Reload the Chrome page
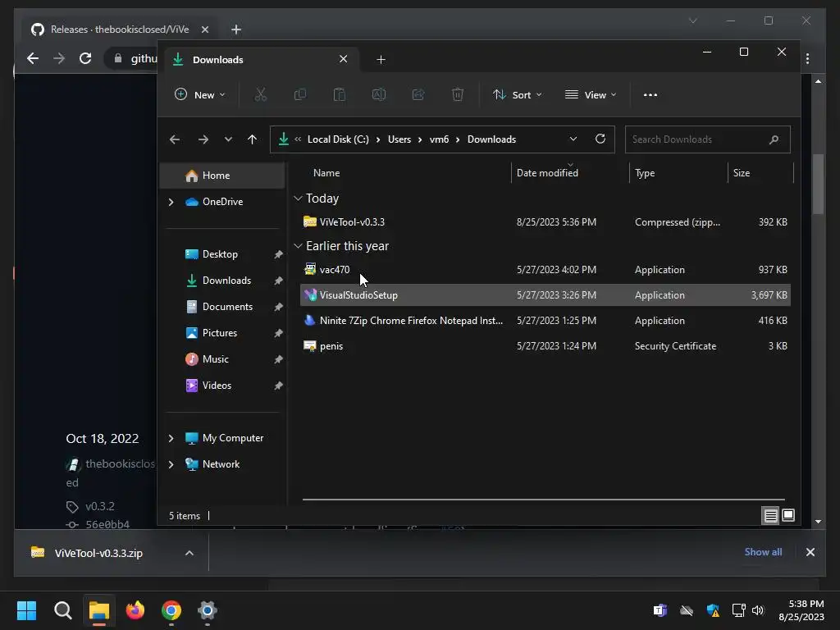Screen dimensions: 840x630 85,58
